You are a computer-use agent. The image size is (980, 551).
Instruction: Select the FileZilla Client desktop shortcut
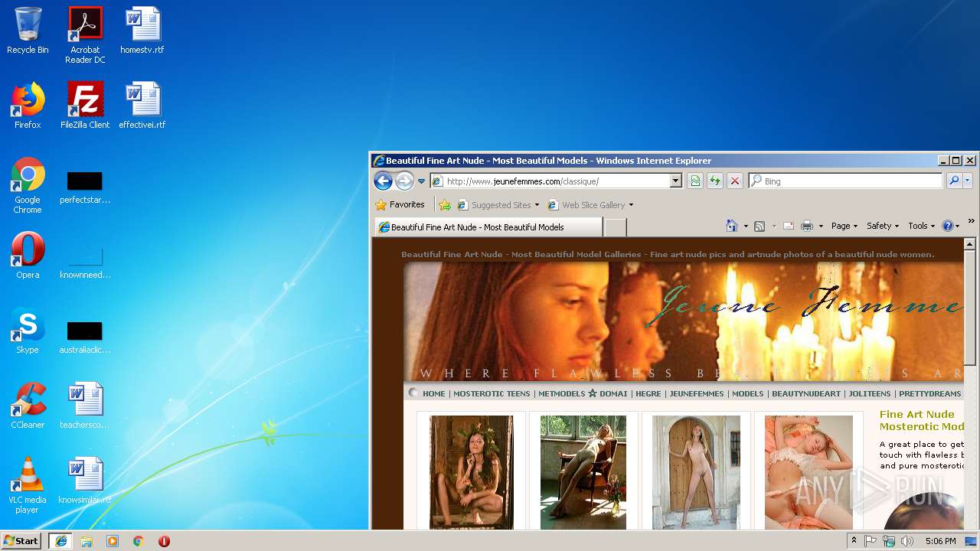pos(85,106)
